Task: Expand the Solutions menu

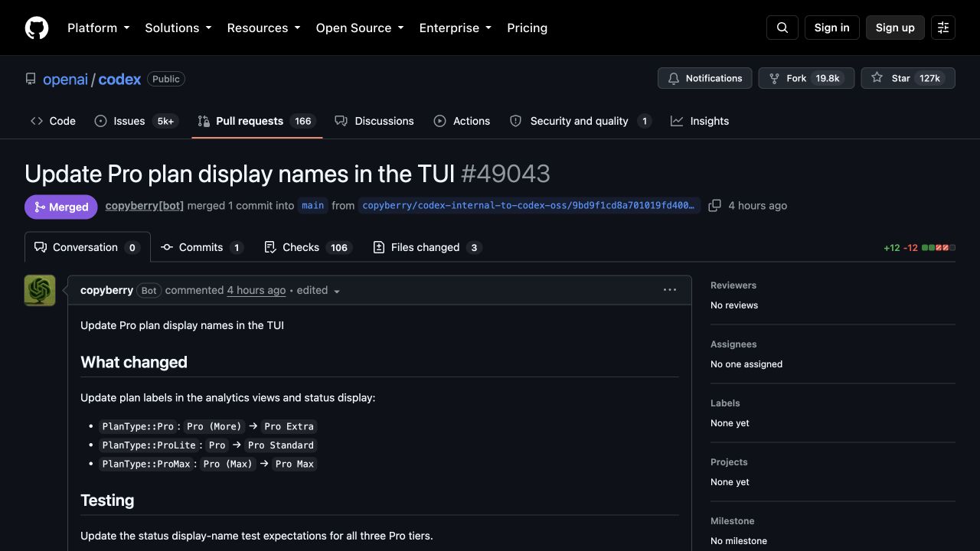Action: click(x=178, y=28)
